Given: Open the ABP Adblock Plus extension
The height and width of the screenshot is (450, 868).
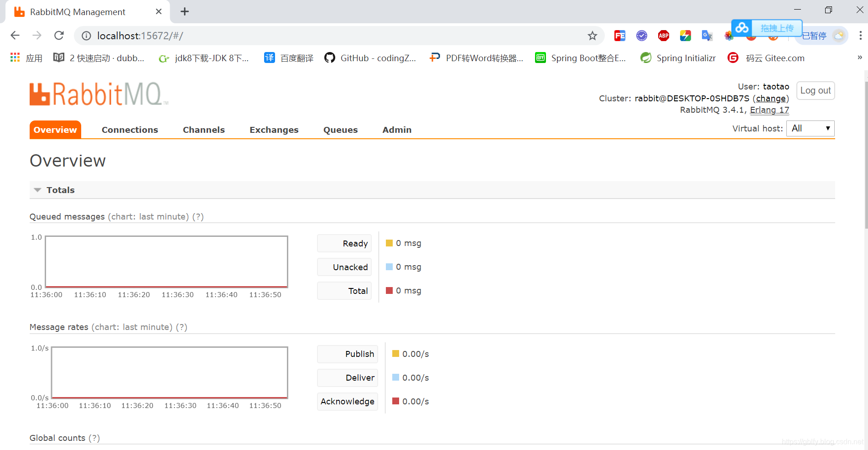Looking at the screenshot, I should point(663,36).
